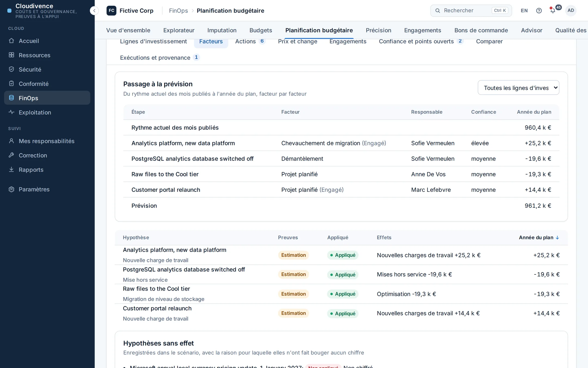Click the Paramètres gear icon
588x368 pixels.
[11, 189]
